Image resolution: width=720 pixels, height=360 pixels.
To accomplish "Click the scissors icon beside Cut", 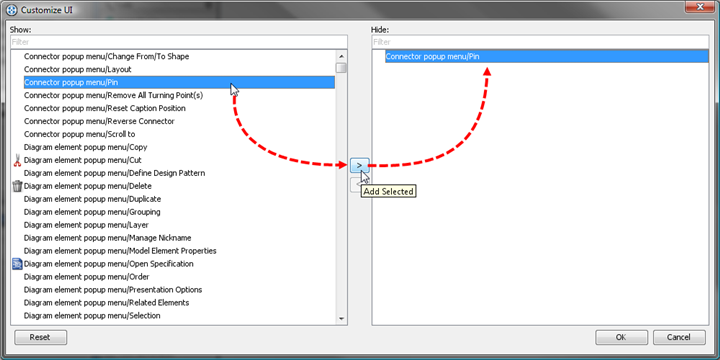I will click(17, 160).
